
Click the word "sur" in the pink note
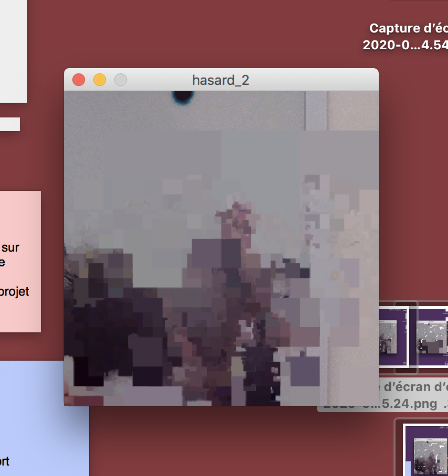10,247
